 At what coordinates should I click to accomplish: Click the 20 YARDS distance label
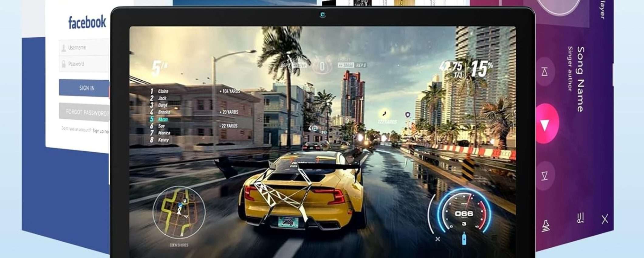(x=229, y=112)
